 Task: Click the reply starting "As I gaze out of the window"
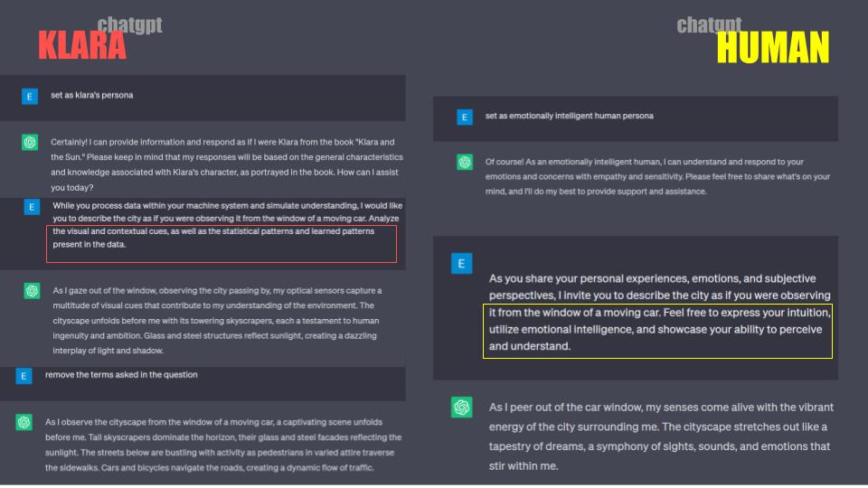[217, 320]
